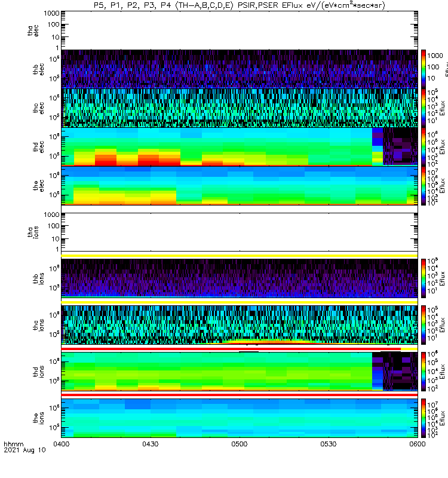Screen dimensions: 448x478
Task: Click the 'the ions' color scale bar
Action: 424,418
